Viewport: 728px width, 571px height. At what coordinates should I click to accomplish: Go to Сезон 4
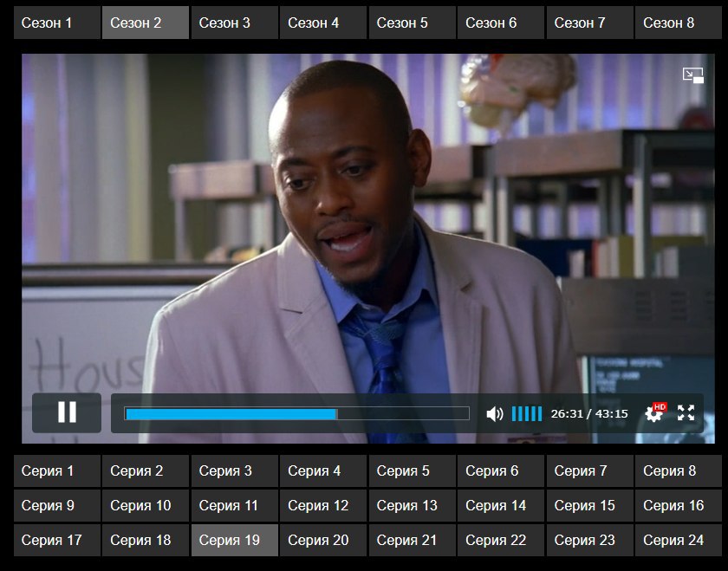(x=323, y=23)
